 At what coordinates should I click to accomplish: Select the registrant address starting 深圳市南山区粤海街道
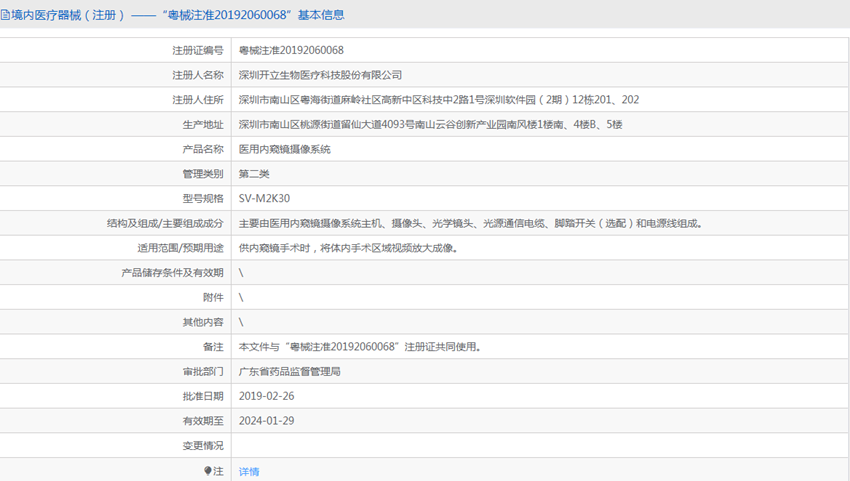[439, 100]
